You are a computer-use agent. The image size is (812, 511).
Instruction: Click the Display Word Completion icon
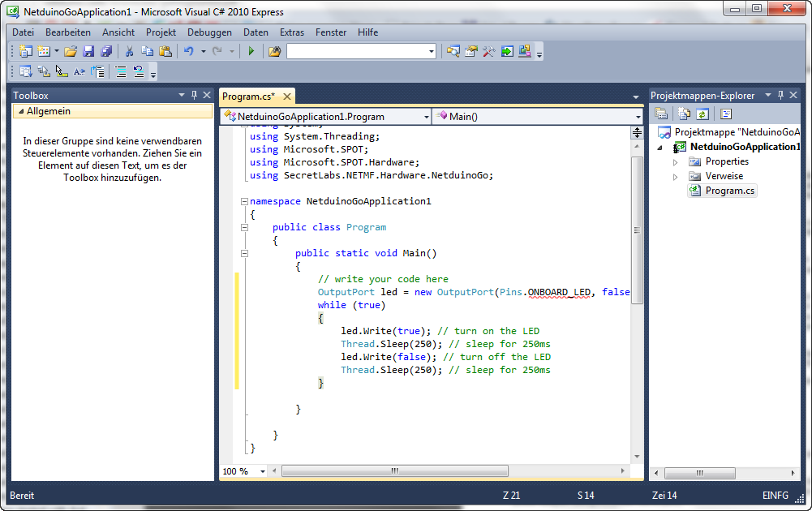point(79,71)
